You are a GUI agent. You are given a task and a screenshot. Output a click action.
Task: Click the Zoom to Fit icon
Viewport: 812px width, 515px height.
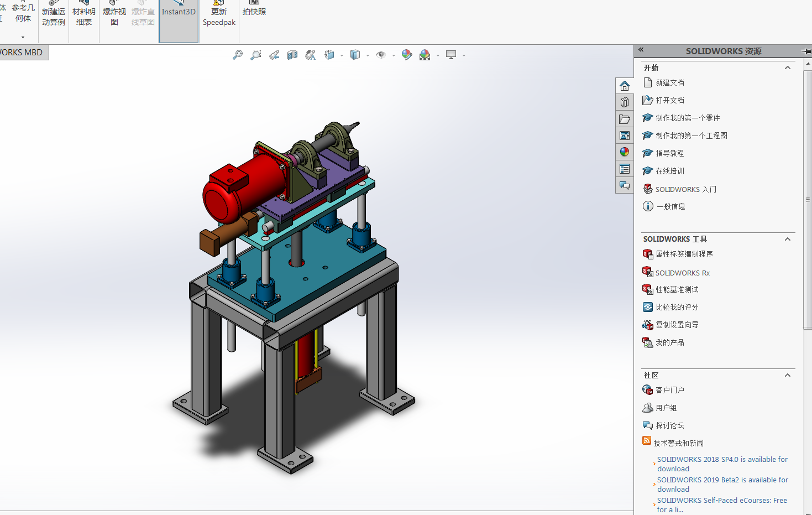pos(238,55)
